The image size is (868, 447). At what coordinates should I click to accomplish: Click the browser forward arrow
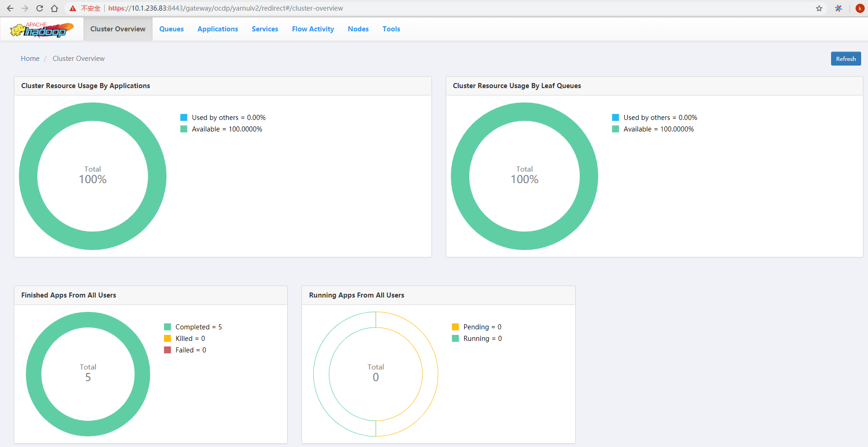click(x=25, y=8)
